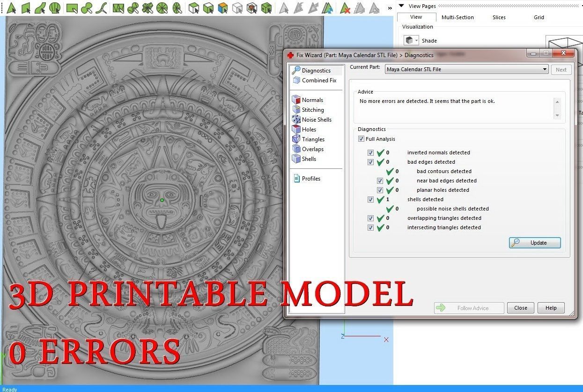This screenshot has height=392, width=583.
Task: Open the Current Part dropdown
Action: [x=467, y=69]
